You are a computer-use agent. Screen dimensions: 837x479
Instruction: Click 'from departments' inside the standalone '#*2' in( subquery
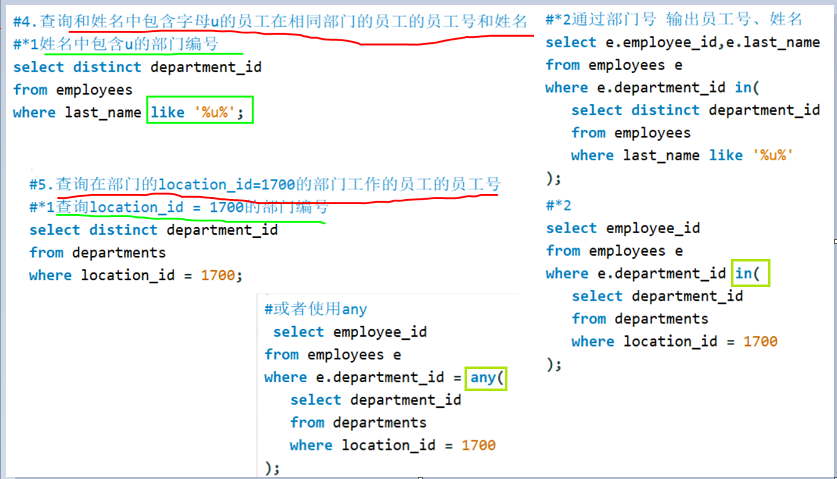point(640,319)
